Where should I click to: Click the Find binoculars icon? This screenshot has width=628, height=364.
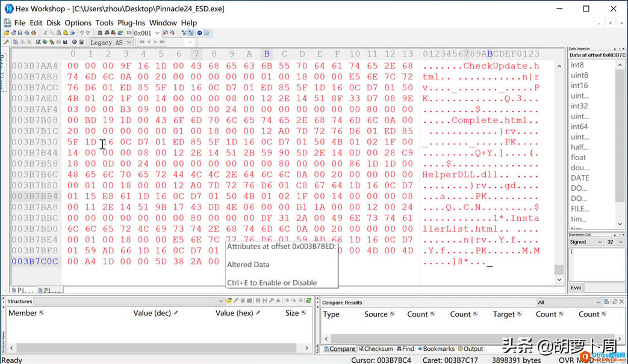[100, 33]
